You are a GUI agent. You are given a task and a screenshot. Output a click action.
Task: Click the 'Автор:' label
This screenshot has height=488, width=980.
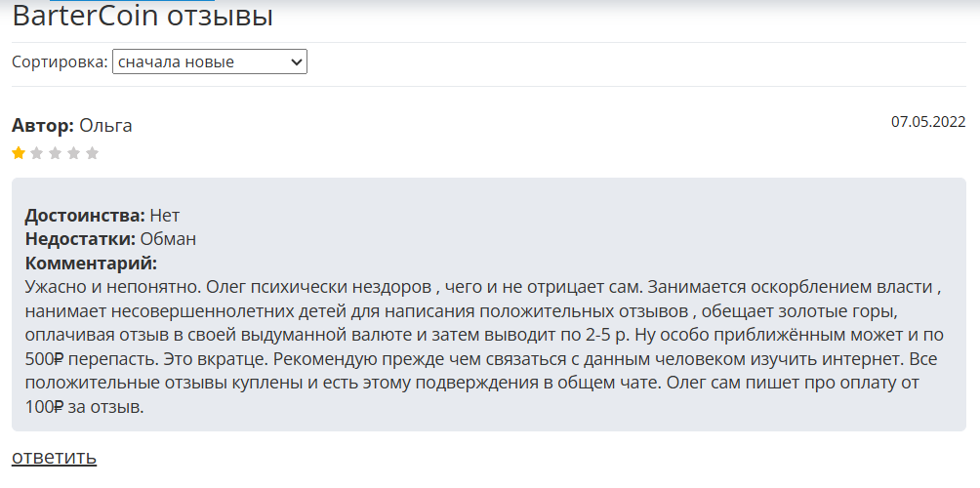point(43,126)
